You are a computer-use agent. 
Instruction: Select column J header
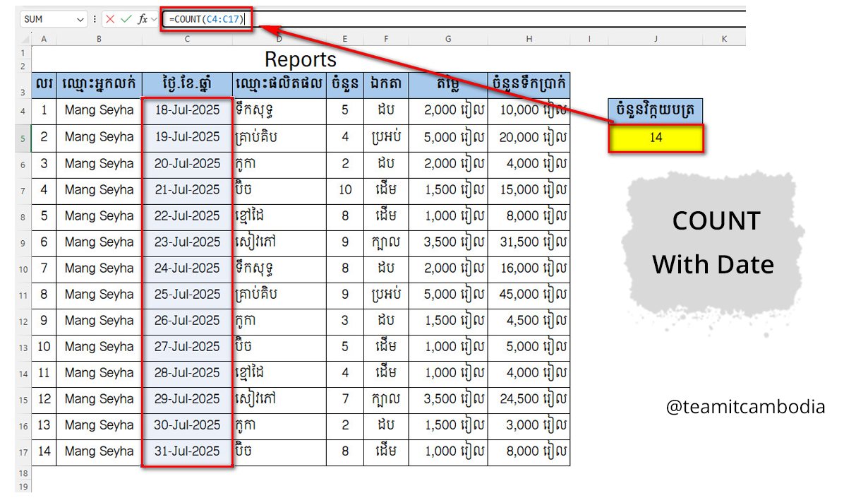tap(656, 40)
